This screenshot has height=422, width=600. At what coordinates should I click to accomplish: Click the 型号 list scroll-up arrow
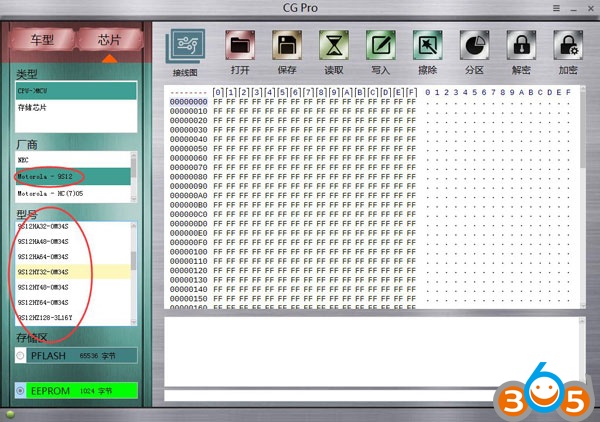[x=134, y=225]
